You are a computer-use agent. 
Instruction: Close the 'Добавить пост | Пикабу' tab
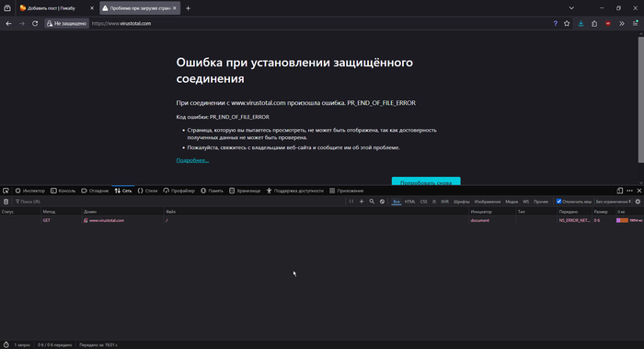click(92, 8)
